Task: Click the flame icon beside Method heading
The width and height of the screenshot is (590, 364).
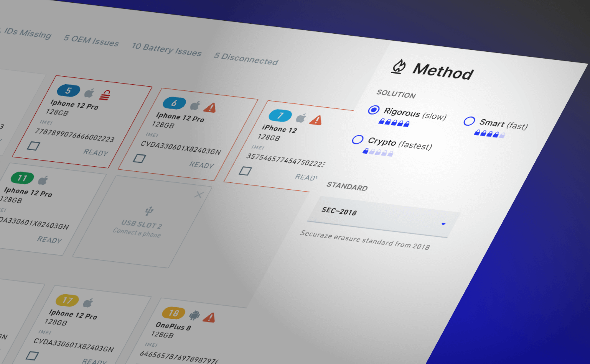Action: [x=399, y=66]
